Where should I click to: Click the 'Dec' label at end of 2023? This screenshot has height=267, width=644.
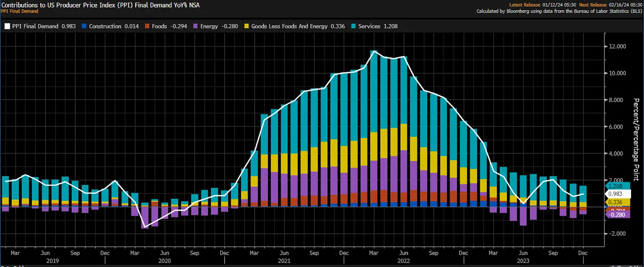point(583,253)
